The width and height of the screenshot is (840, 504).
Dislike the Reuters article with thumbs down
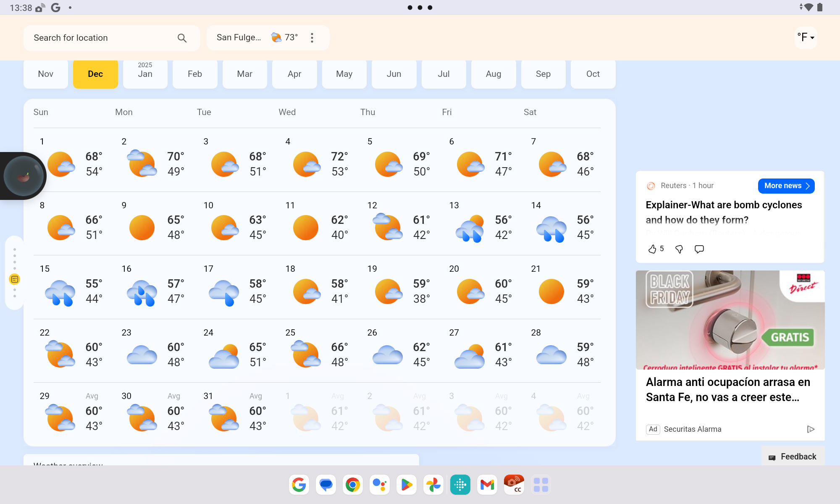679,249
